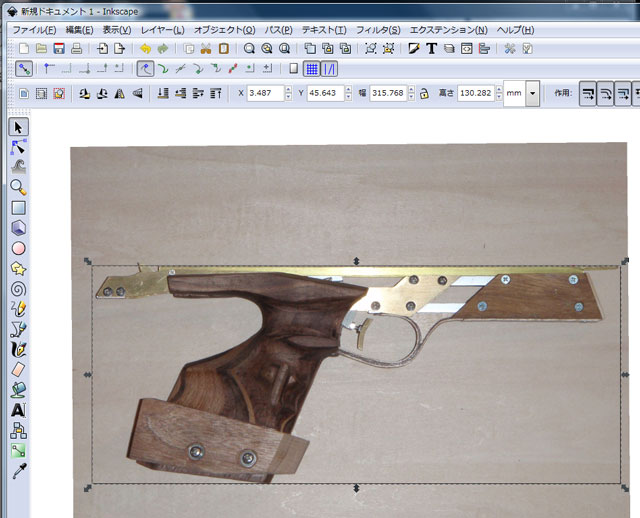Select the Zoom magnifier tool
Viewport: 640px width, 518px height.
pos(18,187)
